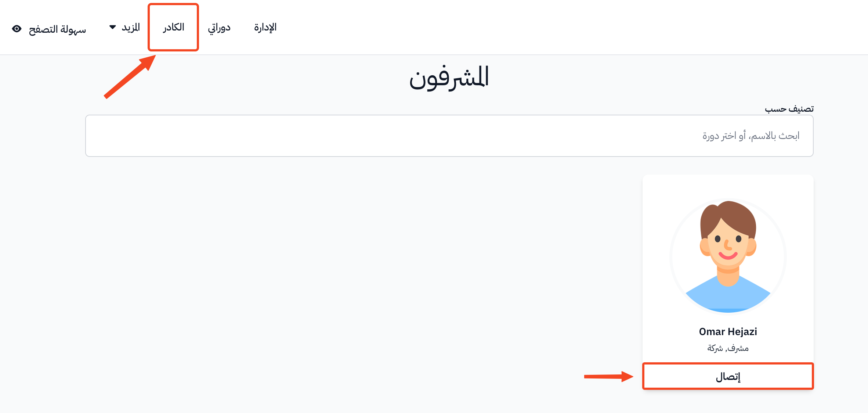Screen dimensions: 868x413
Task: Click the smiling face of the avatar
Action: tap(728, 246)
